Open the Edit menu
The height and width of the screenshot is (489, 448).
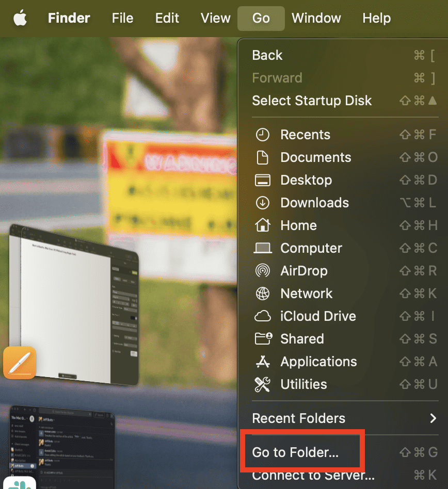click(x=167, y=19)
